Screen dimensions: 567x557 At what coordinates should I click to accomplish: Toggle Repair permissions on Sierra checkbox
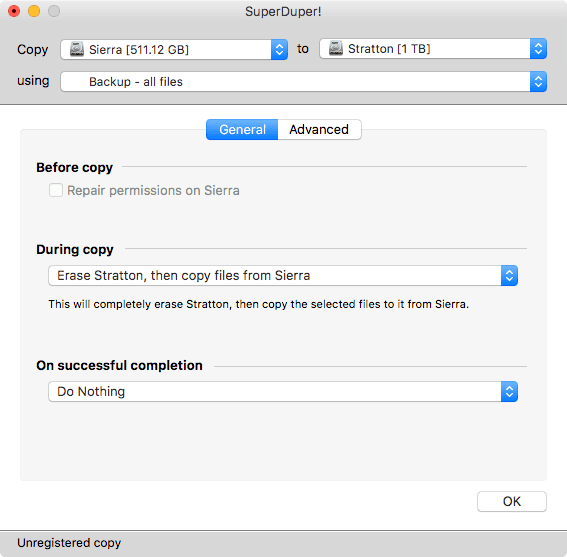point(56,190)
